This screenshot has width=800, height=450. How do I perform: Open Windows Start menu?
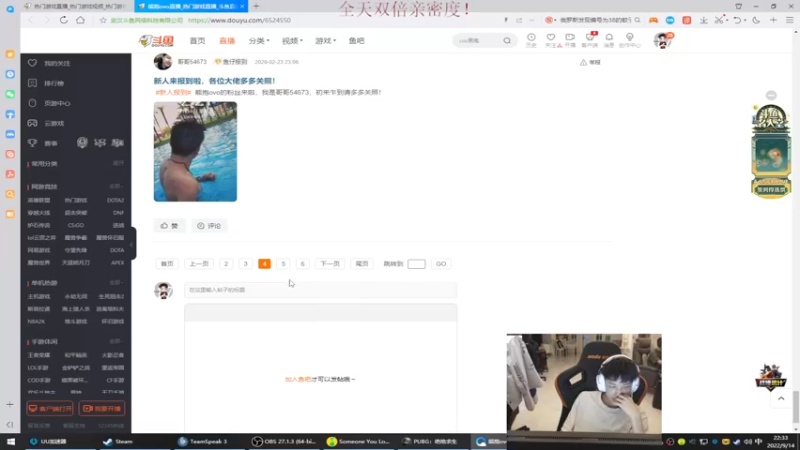point(10,441)
